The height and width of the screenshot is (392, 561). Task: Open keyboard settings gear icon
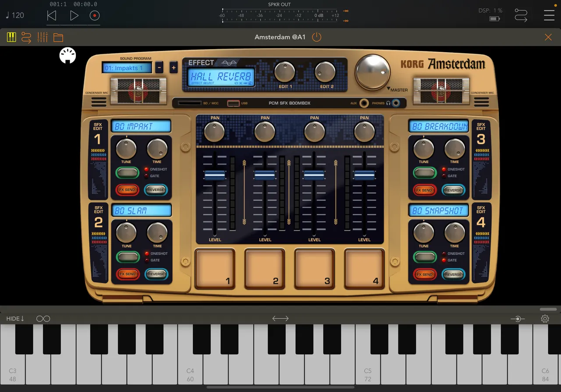click(545, 319)
